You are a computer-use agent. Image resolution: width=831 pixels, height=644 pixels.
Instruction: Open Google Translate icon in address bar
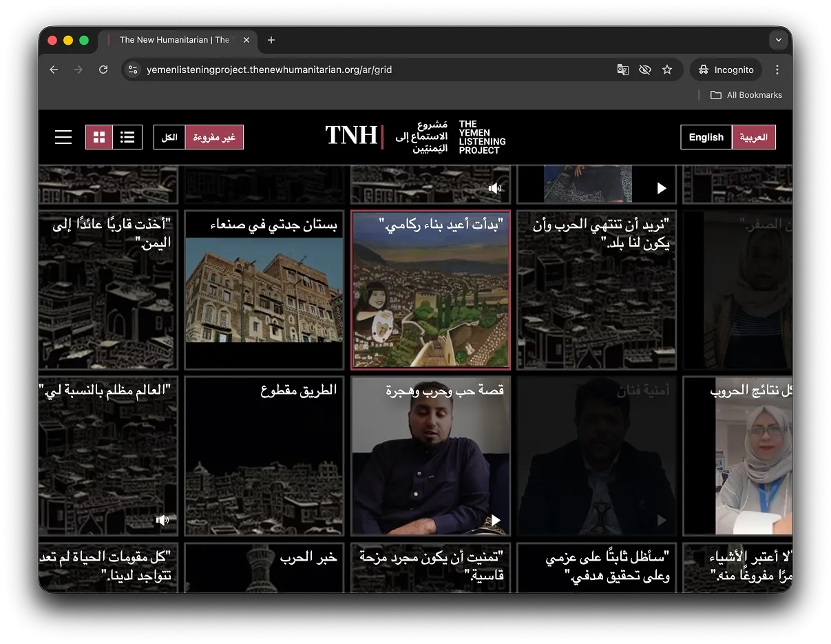coord(622,70)
